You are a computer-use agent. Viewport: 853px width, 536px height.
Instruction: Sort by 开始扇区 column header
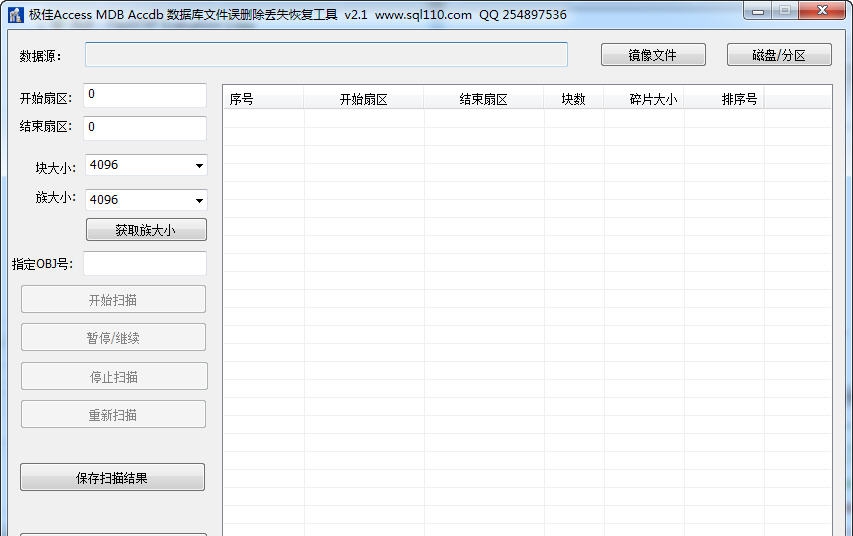click(363, 99)
